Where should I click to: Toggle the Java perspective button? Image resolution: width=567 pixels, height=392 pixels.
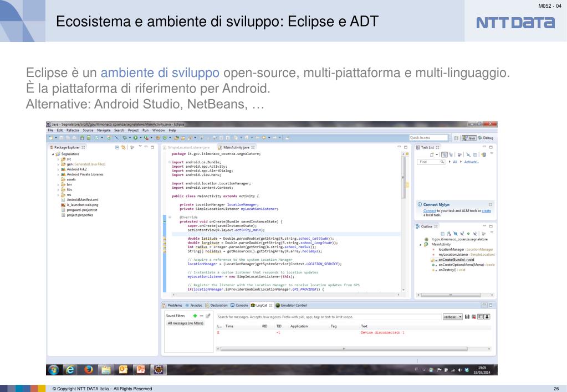point(469,138)
